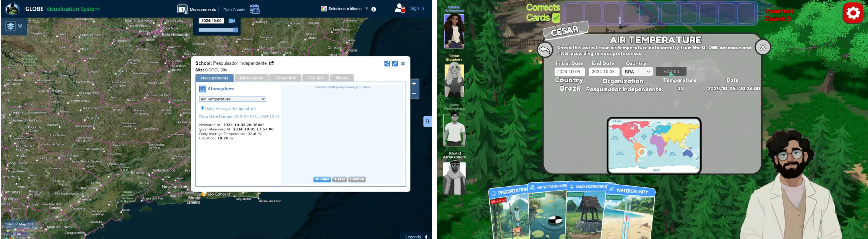This screenshot has height=239, width=868.
Task: Click the 2024-10-05T20:36:00 date value
Action: pyautogui.click(x=734, y=89)
